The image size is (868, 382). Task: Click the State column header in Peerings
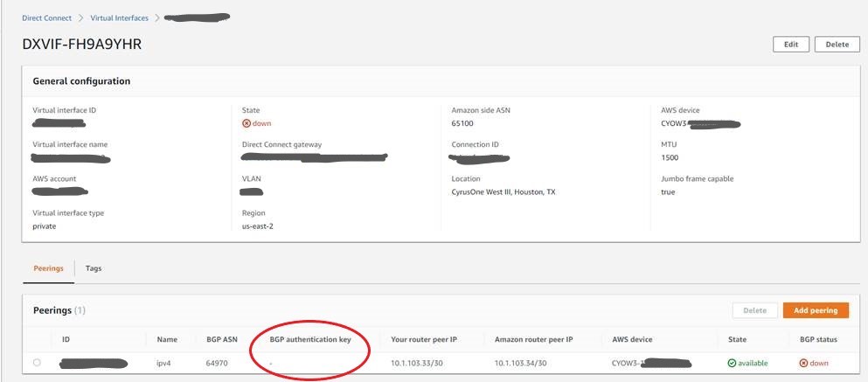(737, 339)
